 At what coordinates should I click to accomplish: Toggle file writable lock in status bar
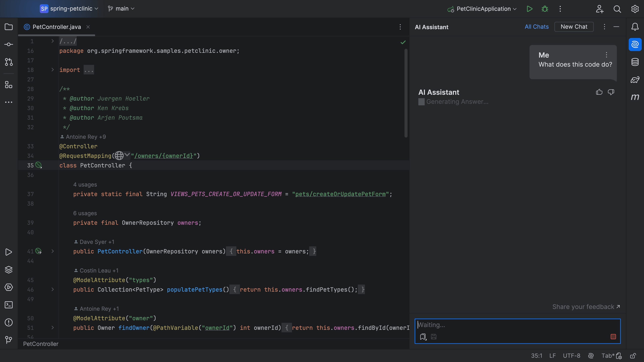[633, 355]
